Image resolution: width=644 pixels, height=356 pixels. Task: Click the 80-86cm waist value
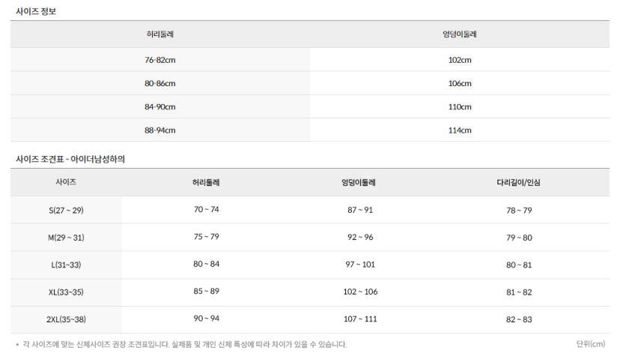tap(160, 83)
